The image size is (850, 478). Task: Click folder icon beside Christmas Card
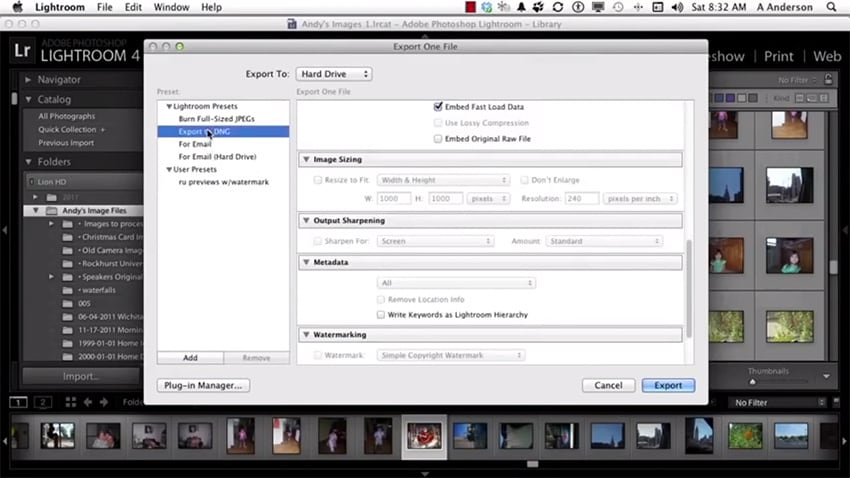(x=68, y=237)
